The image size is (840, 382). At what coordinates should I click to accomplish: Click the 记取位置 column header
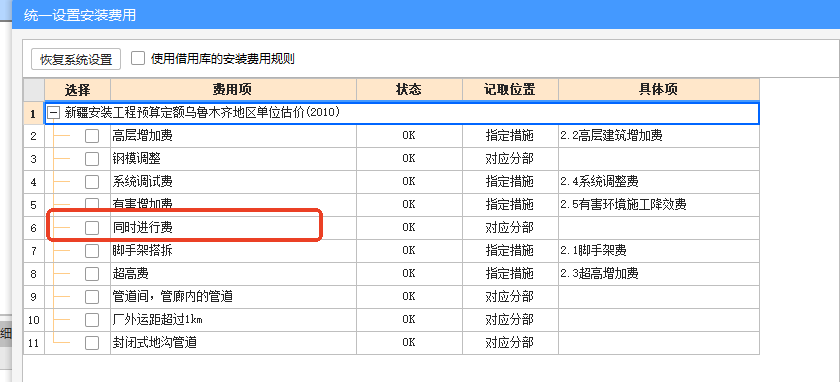point(511,89)
